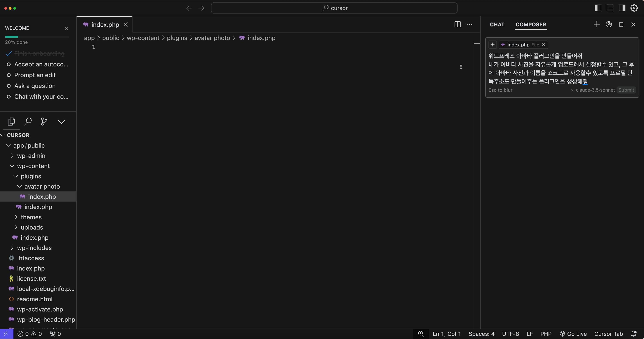Click the Explorer files icon

click(x=11, y=121)
